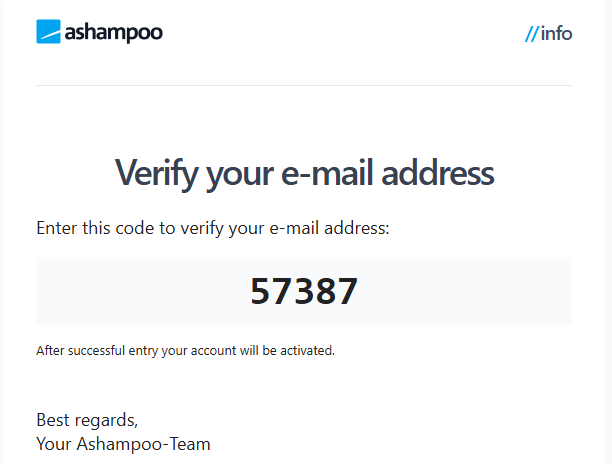Select the verification code 57387
The image size is (612, 464).
click(x=304, y=291)
